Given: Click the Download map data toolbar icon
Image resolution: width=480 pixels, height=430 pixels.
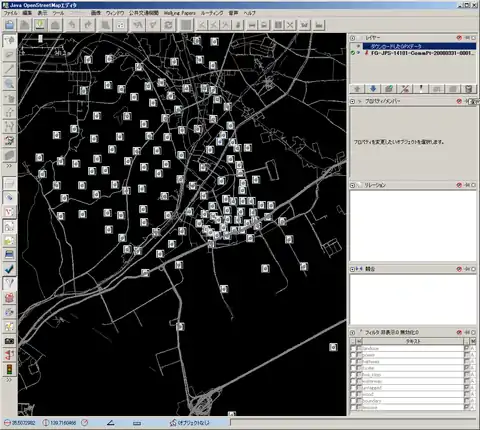Looking at the screenshot, I should tap(40, 25).
